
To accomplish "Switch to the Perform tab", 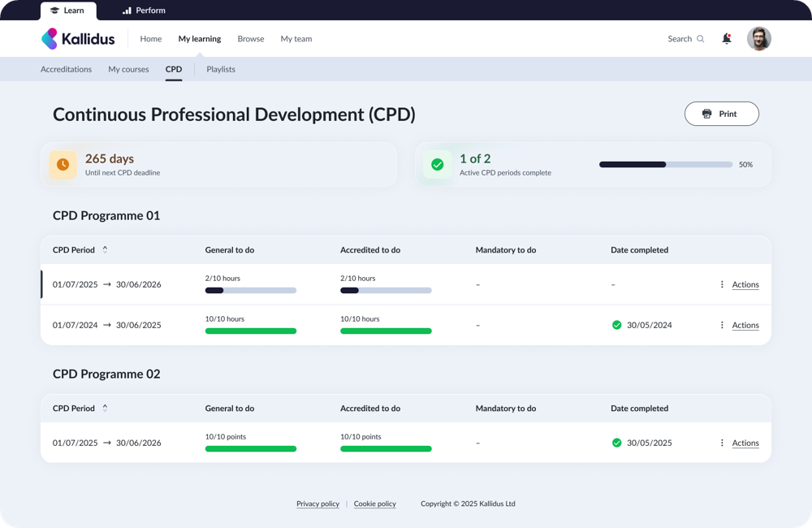I will click(x=144, y=11).
